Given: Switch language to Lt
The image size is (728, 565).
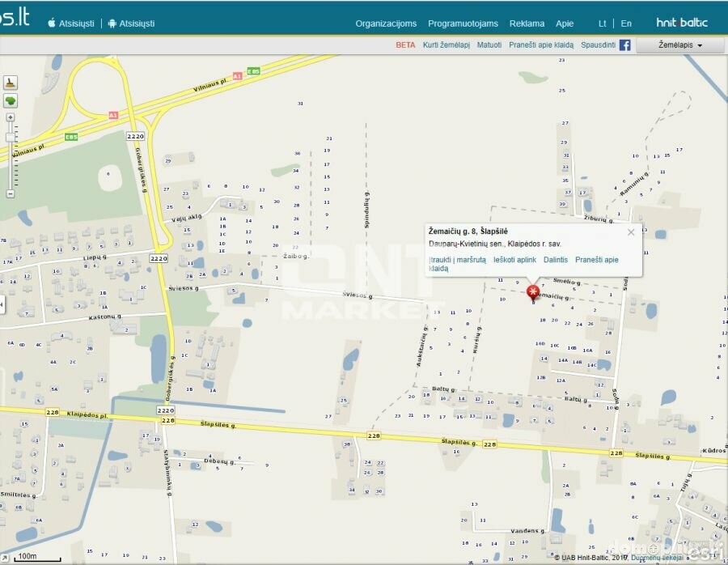Looking at the screenshot, I should 602,23.
